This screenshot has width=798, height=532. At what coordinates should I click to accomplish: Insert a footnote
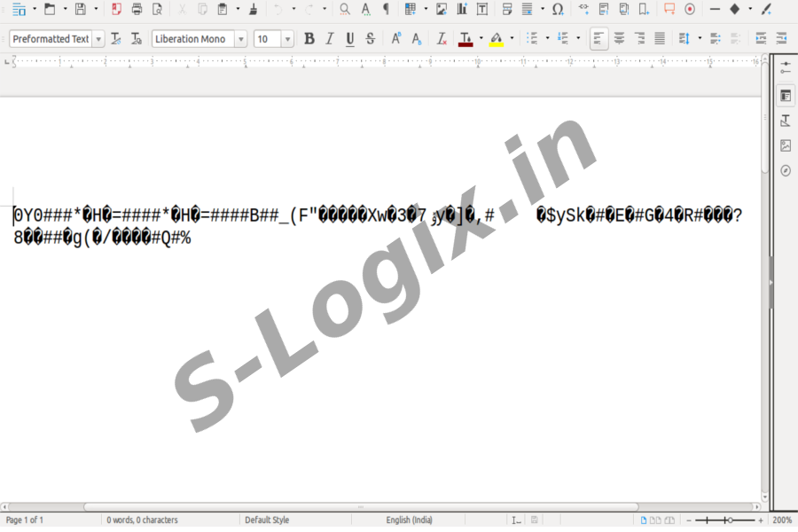[x=604, y=9]
